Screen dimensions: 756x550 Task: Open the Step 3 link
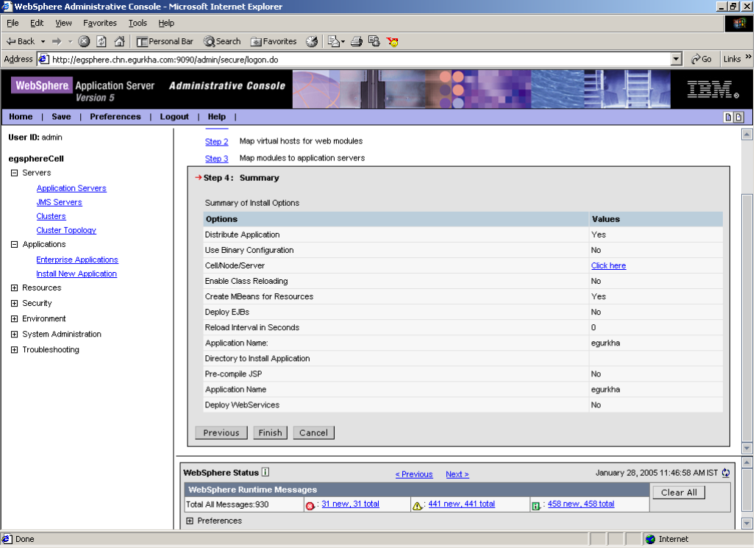216,159
